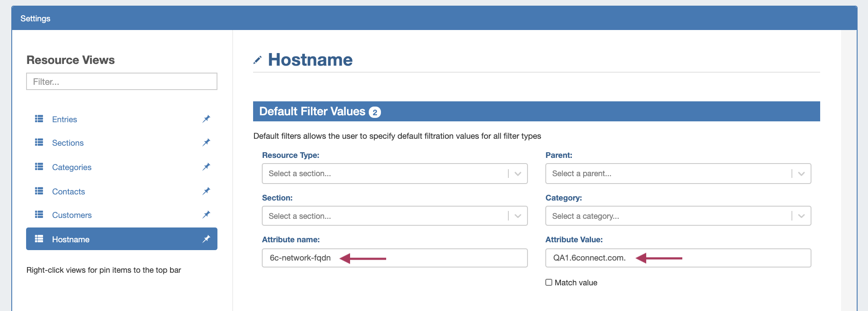Pin the Contacts resource view
868x311 pixels.
[206, 191]
